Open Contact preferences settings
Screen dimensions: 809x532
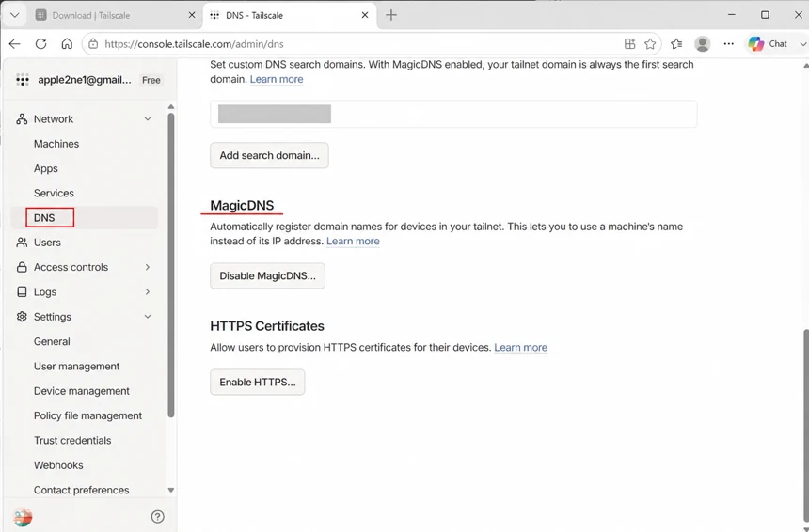click(x=81, y=490)
